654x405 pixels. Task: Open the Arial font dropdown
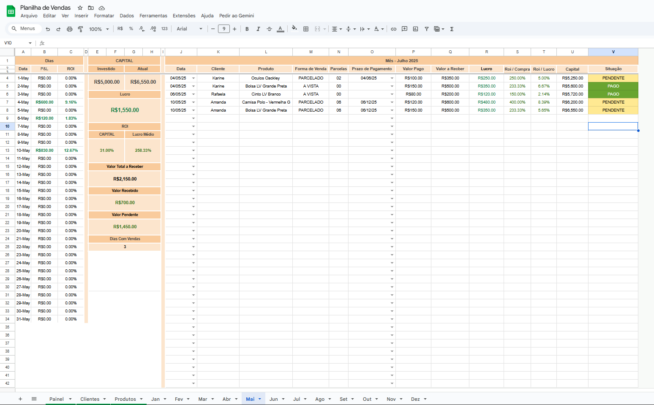coord(189,29)
